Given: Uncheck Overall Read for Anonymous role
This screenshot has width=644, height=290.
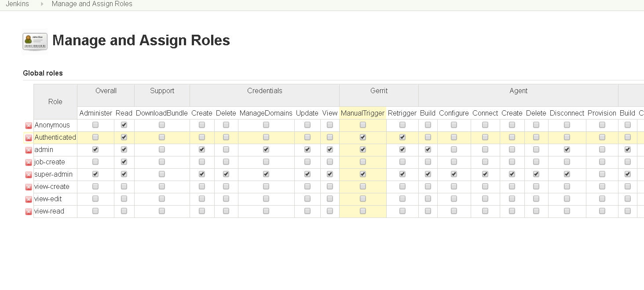Looking at the screenshot, I should [124, 125].
